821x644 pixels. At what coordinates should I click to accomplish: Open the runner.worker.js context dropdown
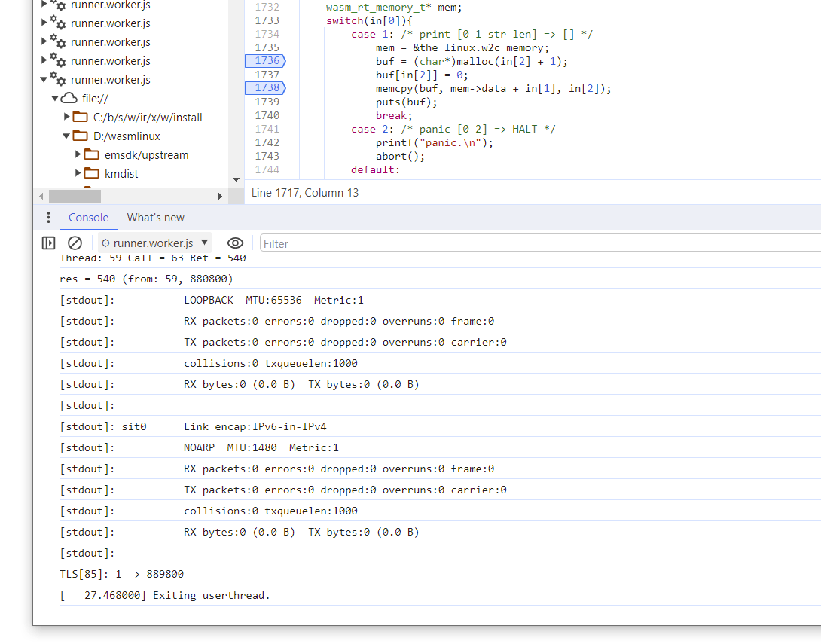(x=154, y=243)
